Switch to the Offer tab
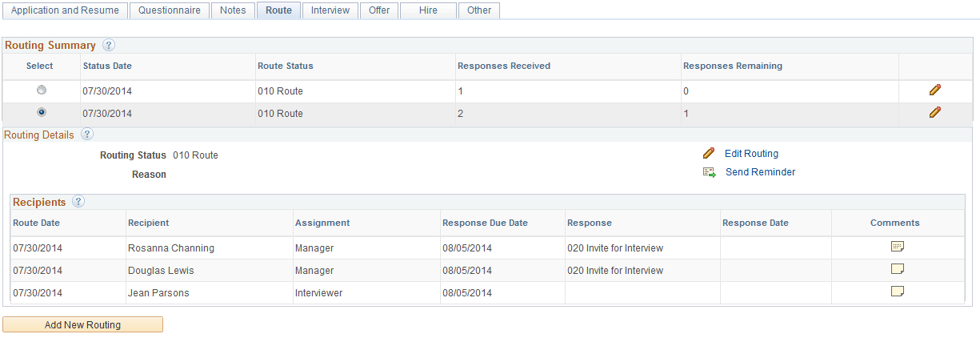Viewport: 980px width, 338px height. click(379, 10)
